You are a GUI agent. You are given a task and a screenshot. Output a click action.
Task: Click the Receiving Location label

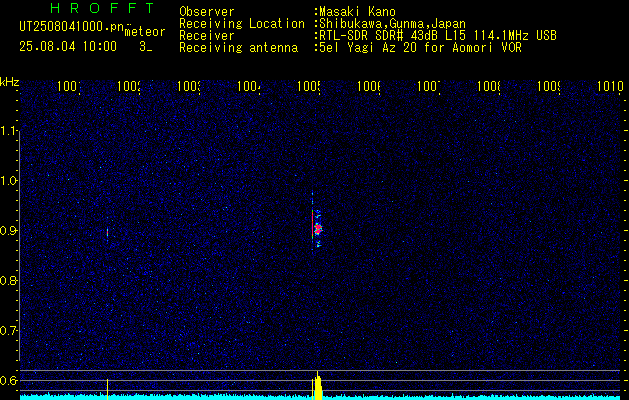pos(242,24)
